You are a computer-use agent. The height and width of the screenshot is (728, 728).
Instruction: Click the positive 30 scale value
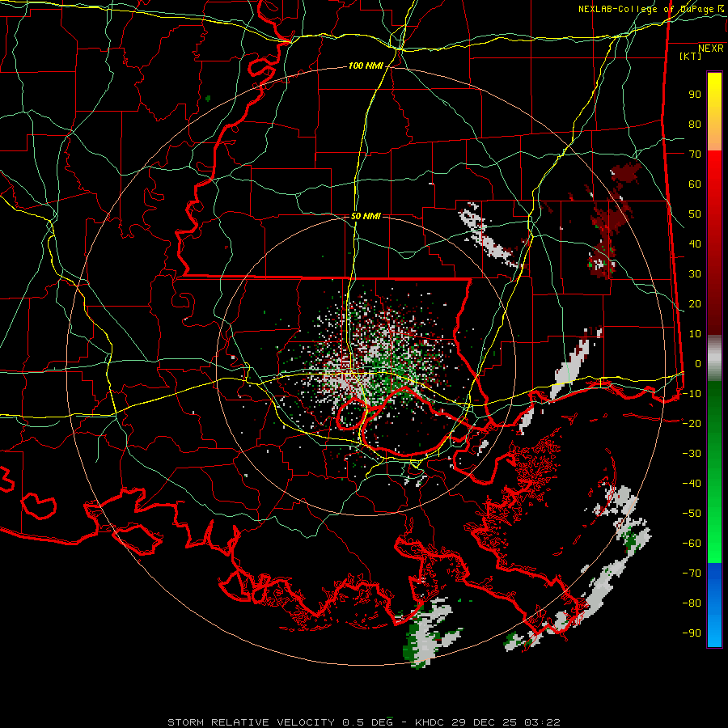(695, 274)
